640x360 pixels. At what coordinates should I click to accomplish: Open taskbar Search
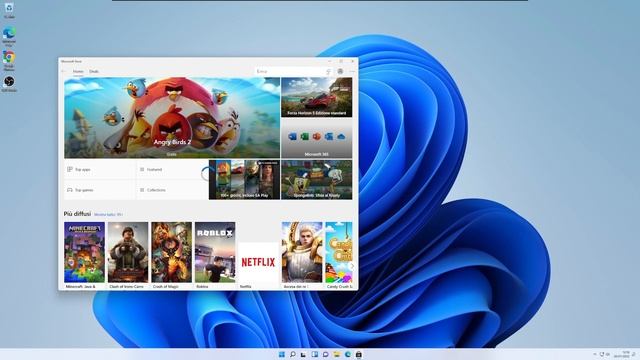point(293,354)
